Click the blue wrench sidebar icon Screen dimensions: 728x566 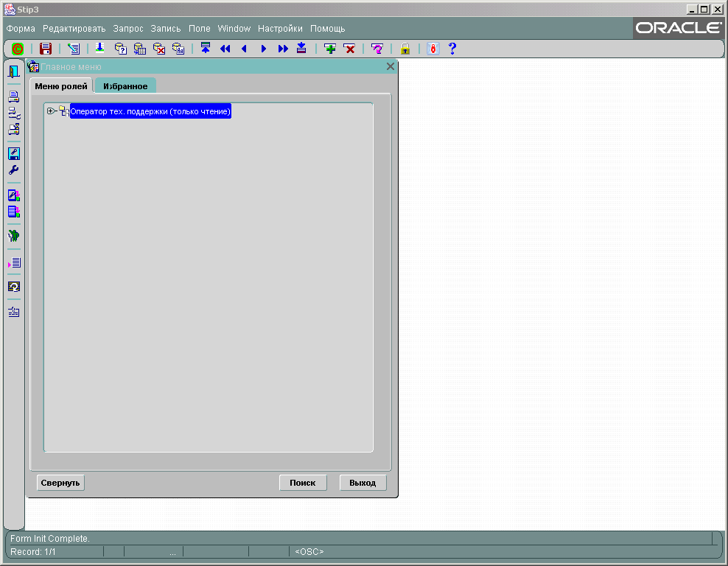[14, 170]
